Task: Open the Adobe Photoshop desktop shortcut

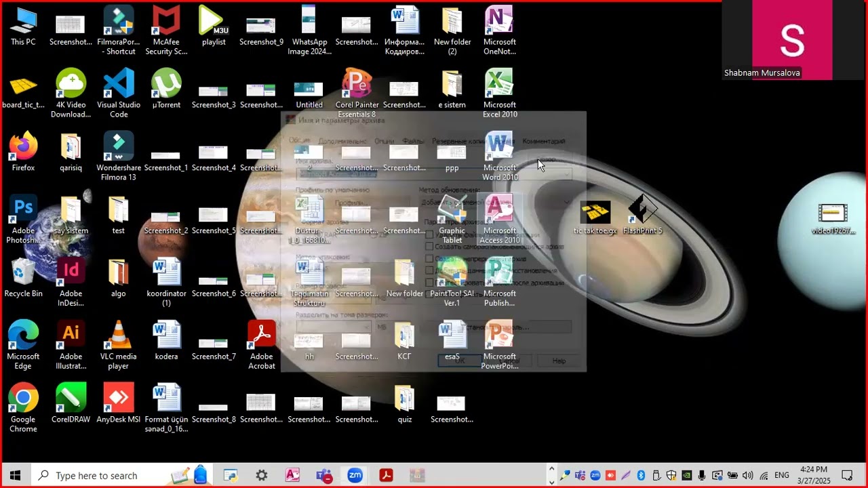Action: 23,220
